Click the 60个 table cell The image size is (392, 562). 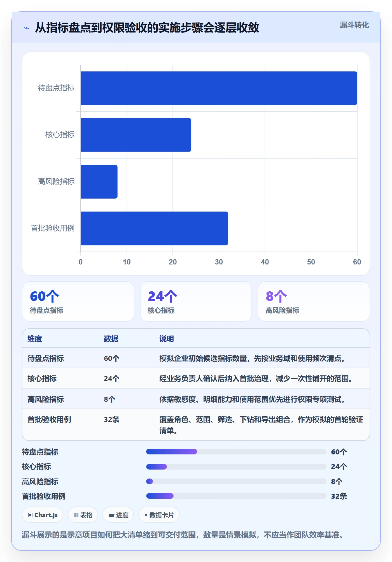tap(112, 358)
